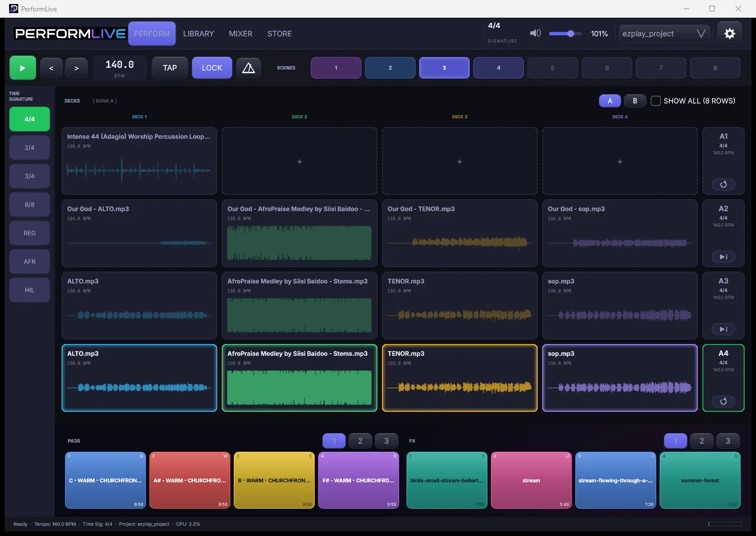Click the TAP tempo button

(170, 68)
